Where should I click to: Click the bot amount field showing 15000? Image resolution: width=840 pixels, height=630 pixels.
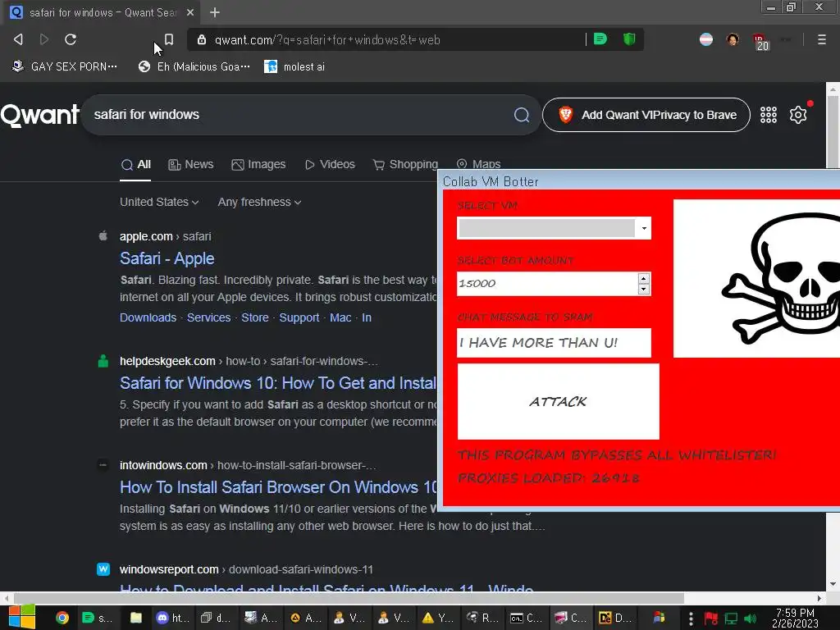tap(547, 283)
